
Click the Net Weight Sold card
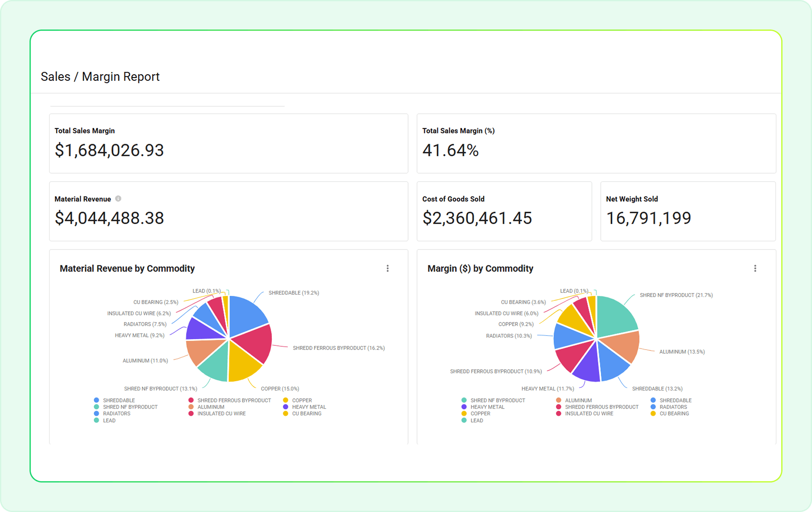coord(688,211)
